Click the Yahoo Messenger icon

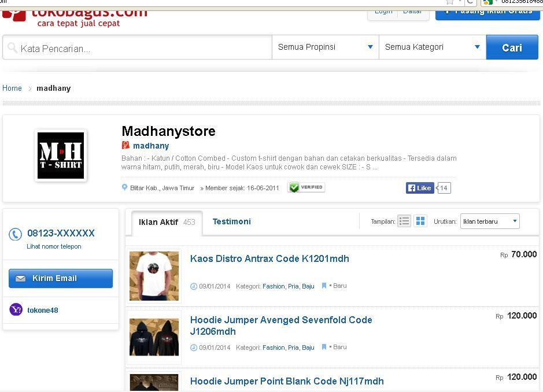pyautogui.click(x=16, y=309)
